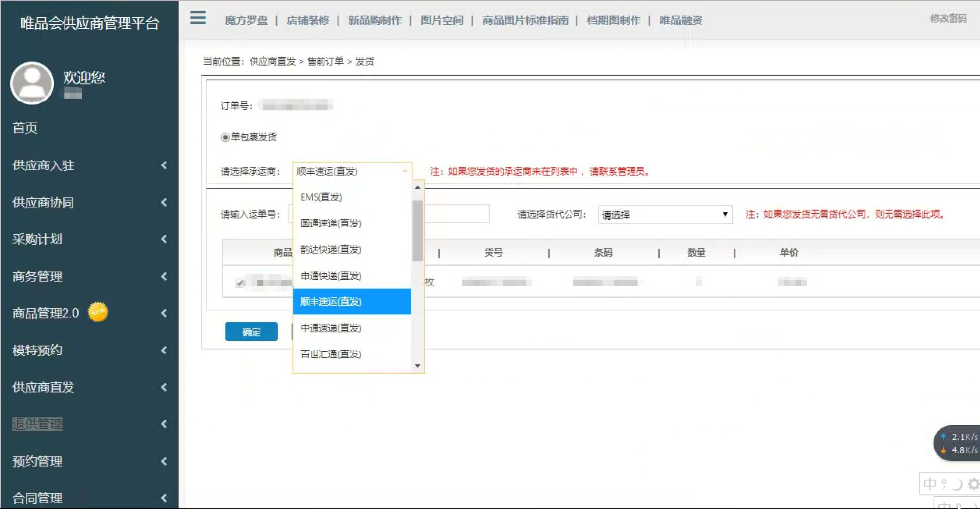The width and height of the screenshot is (980, 509).
Task: Expand 采购计划 sidebar section
Action: pos(89,239)
